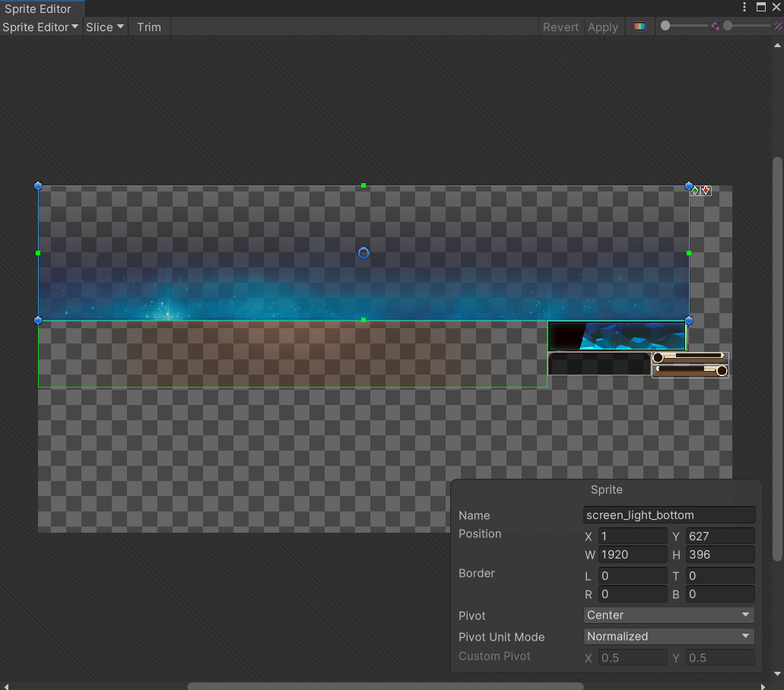The image size is (784, 690).
Task: Maximize the Sprite Editor window
Action: tap(761, 7)
